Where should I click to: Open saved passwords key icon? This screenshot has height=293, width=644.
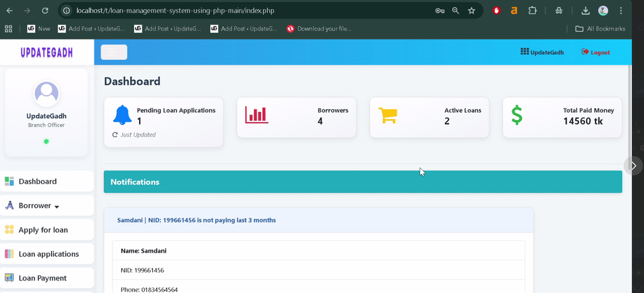(440, 11)
